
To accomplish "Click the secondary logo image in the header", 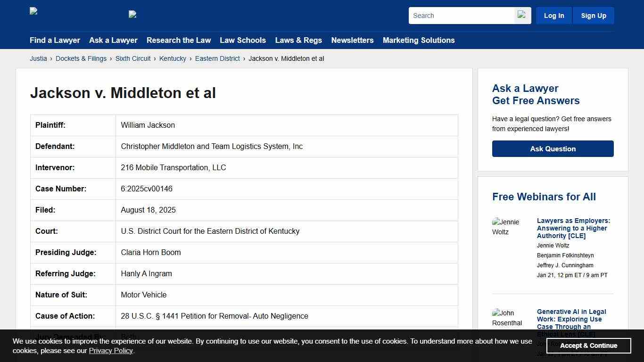I will (132, 14).
